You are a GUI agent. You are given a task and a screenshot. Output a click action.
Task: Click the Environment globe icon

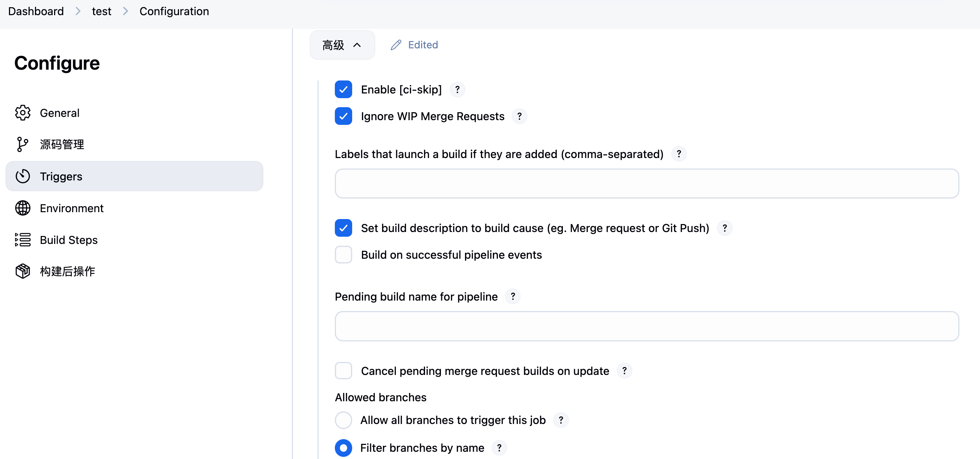(x=23, y=208)
